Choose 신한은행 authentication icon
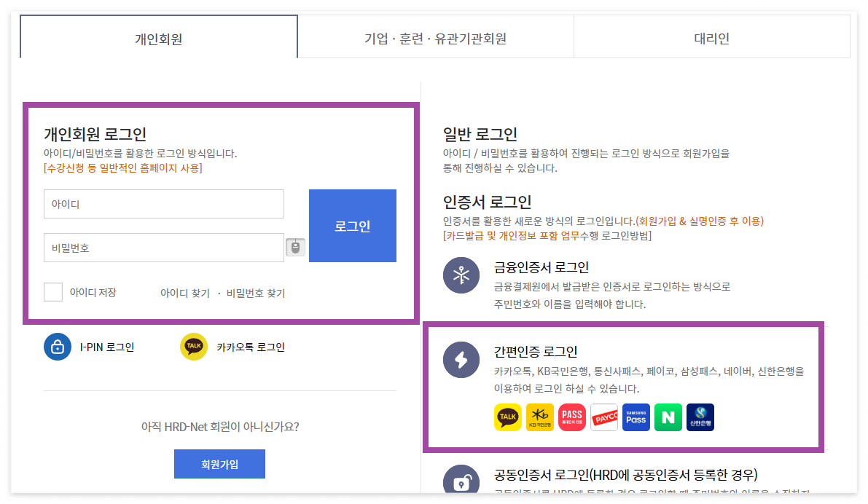The width and height of the screenshot is (868, 504). [700, 417]
